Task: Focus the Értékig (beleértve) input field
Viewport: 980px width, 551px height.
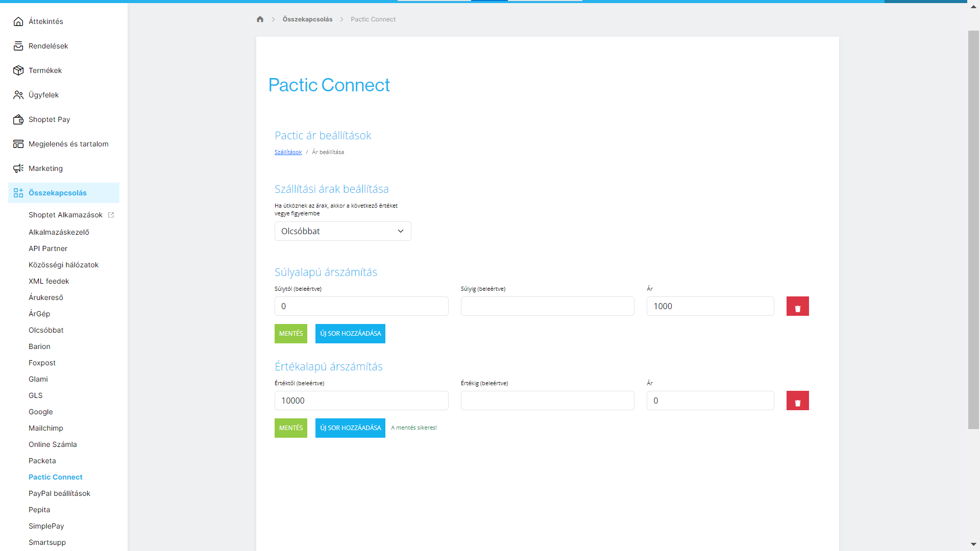Action: 547,400
